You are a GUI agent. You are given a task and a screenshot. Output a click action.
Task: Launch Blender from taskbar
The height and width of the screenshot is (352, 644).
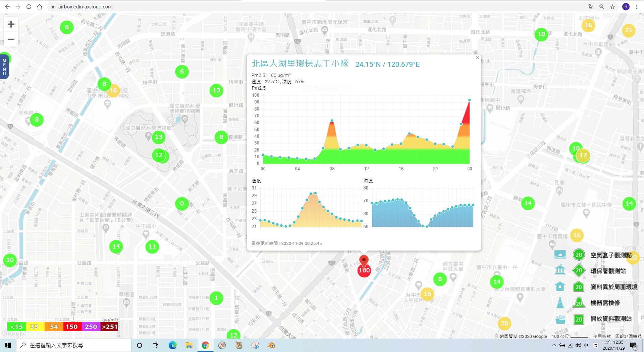click(271, 345)
